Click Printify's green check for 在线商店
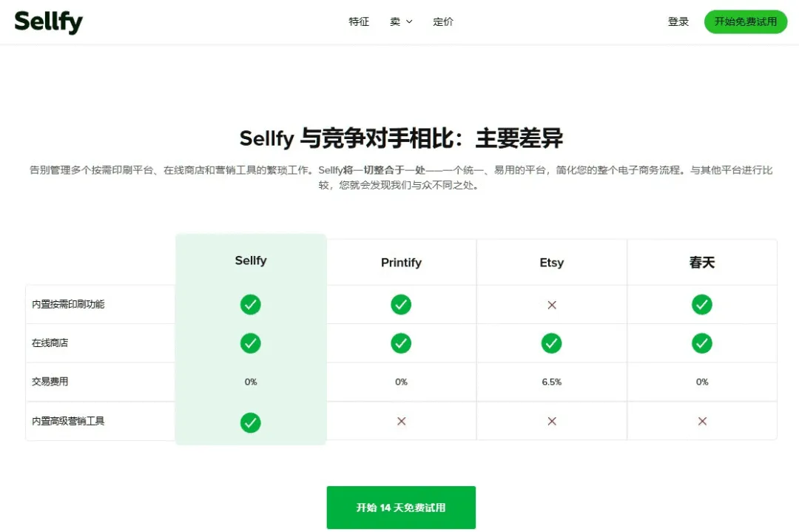Screen dimensions: 799x532 coord(401,343)
